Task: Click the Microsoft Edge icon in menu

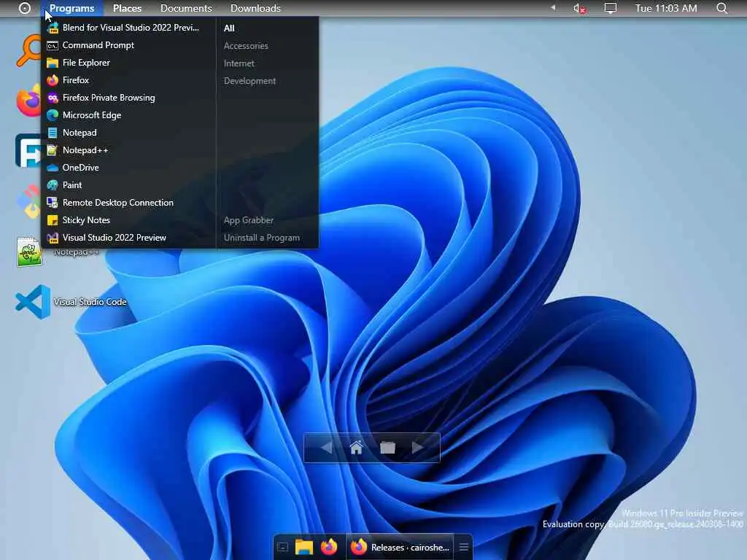Action: click(53, 115)
